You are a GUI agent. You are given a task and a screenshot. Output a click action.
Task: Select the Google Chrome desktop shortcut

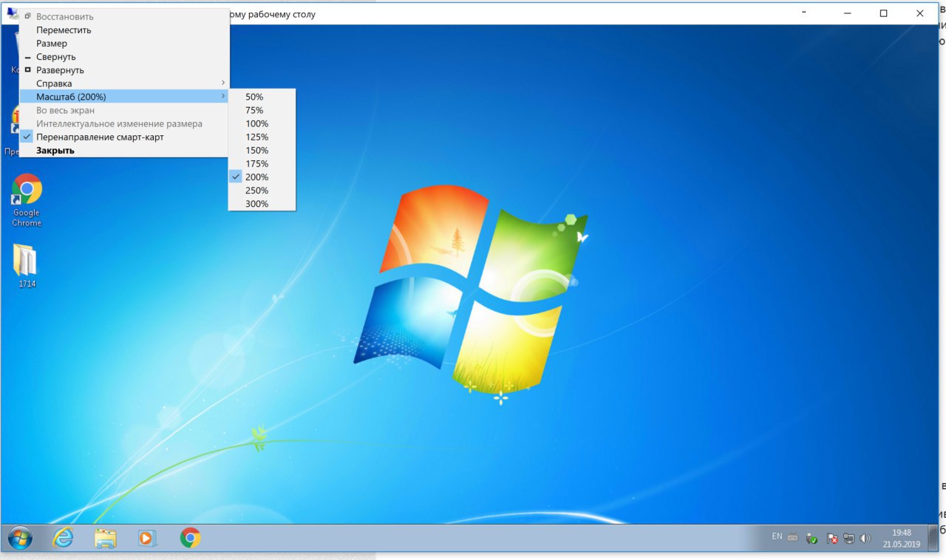click(27, 200)
